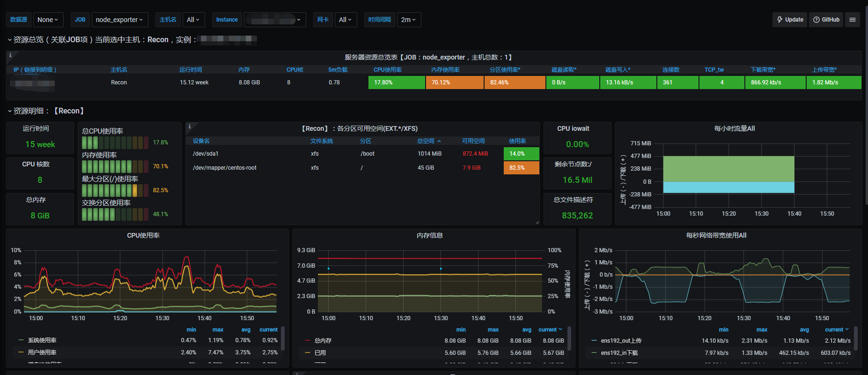
Task: Collapse the 资源明细 Recon row section
Action: coord(47,111)
